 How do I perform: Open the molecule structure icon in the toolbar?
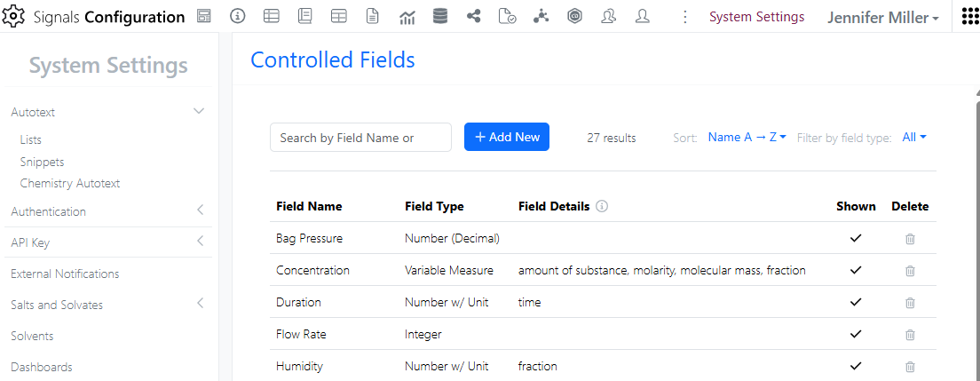click(541, 17)
